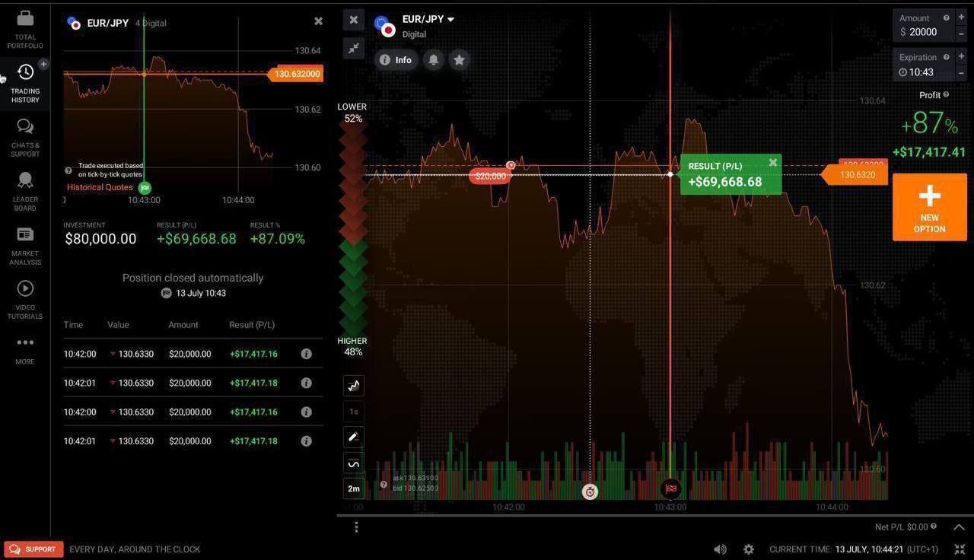This screenshot has width=974, height=560.
Task: Click the price alert bell icon
Action: click(x=433, y=60)
